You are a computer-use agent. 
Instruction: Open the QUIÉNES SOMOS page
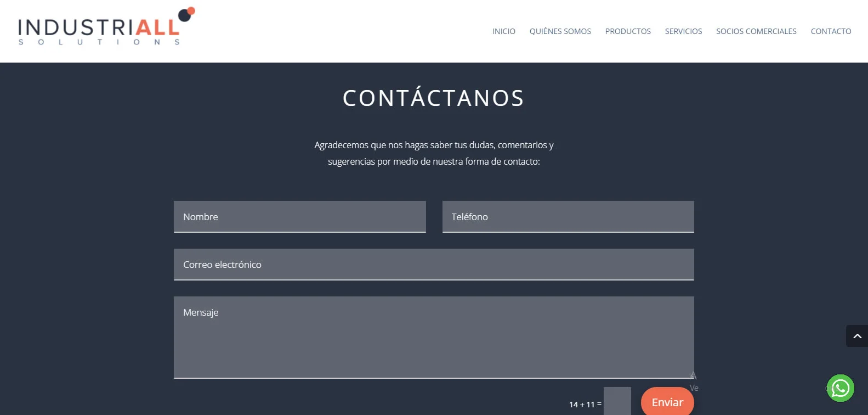click(x=560, y=31)
